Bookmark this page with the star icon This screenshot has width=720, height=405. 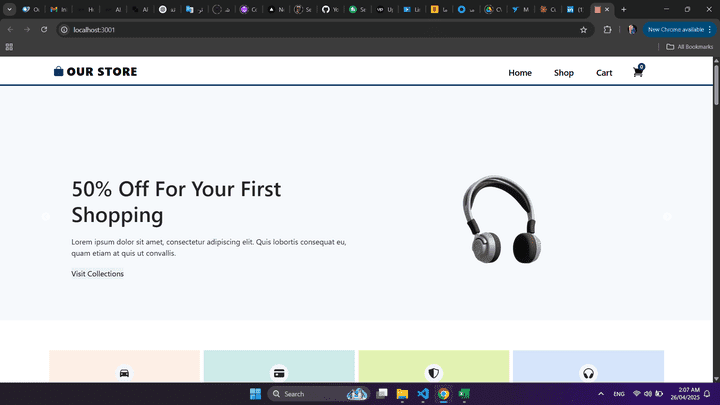pyautogui.click(x=583, y=30)
